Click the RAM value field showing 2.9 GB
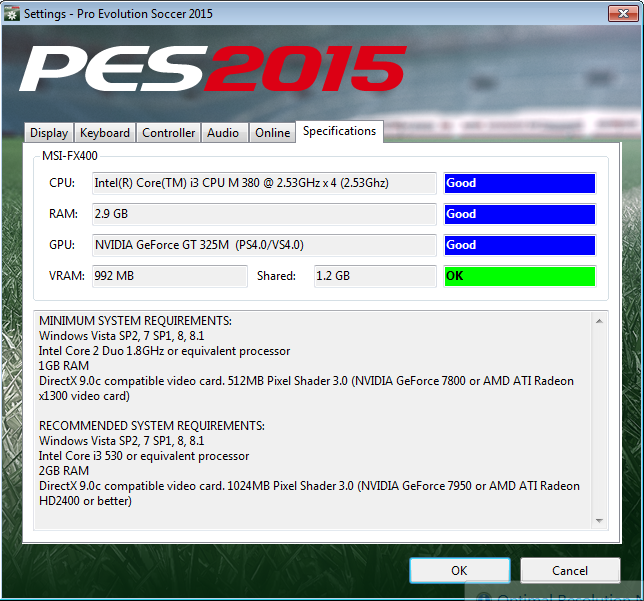The height and width of the screenshot is (601, 644). (x=264, y=214)
